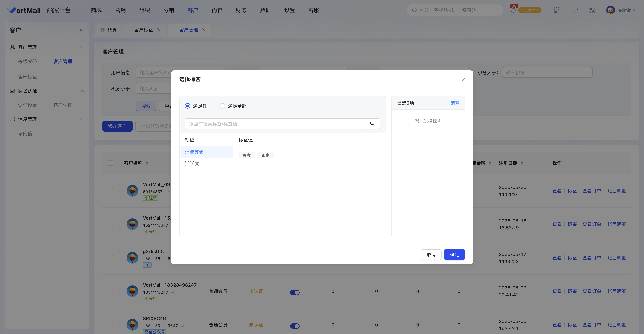Open the notification bell icon
Image resolution: width=644 pixels, height=334 pixels.
point(513,10)
